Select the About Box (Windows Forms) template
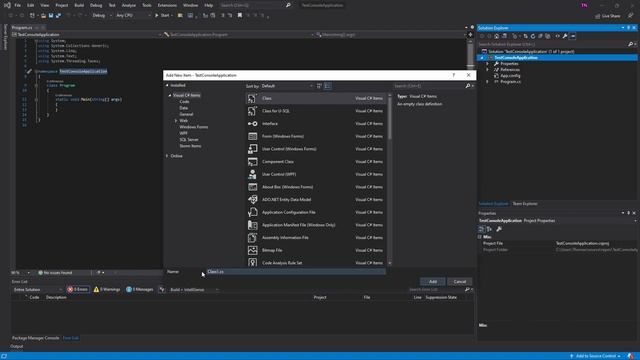The height and width of the screenshot is (360, 640). 316,187
